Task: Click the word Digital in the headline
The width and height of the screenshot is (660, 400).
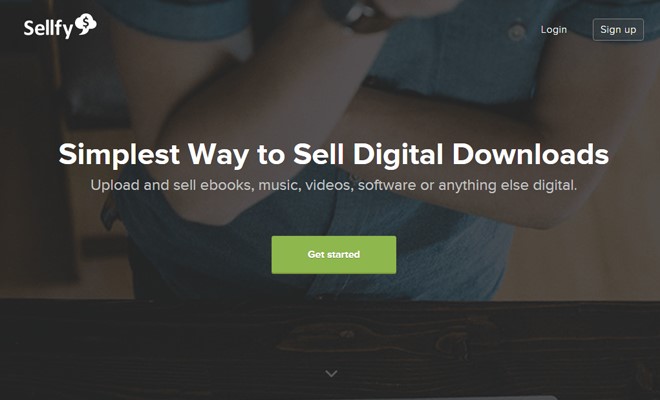Action: (x=398, y=155)
